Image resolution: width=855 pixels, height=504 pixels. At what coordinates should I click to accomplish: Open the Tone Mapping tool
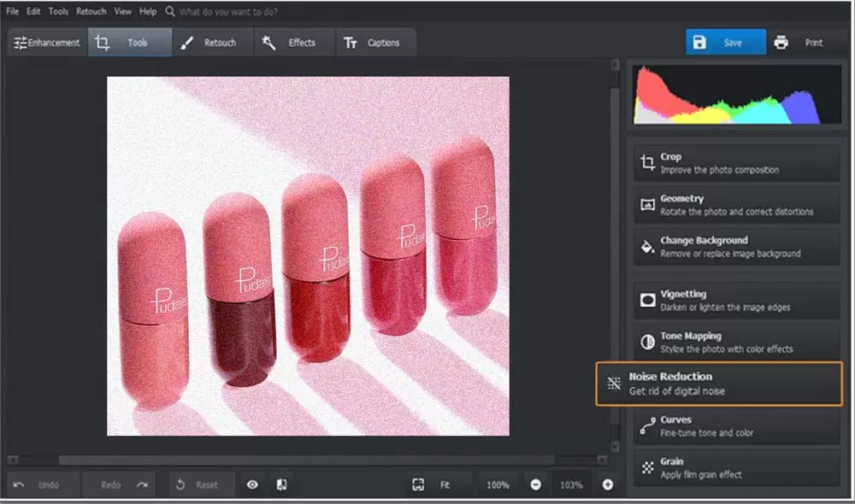point(736,343)
